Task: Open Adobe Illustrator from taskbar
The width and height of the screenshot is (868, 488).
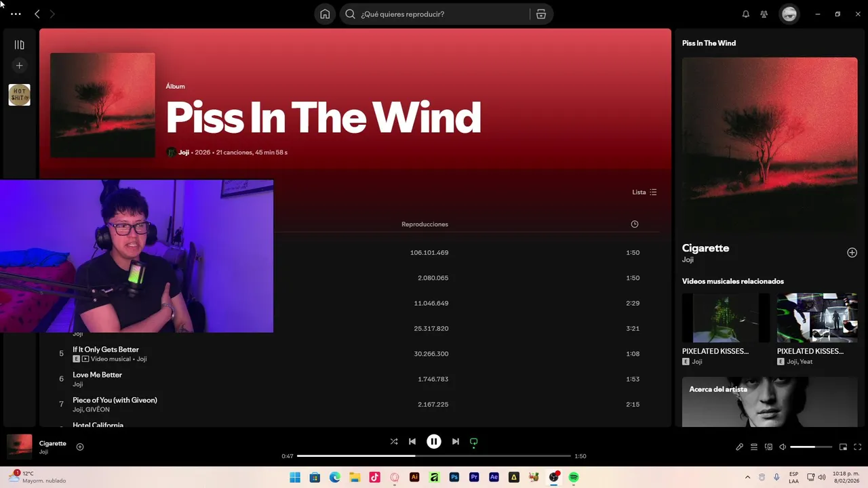Action: [414, 477]
